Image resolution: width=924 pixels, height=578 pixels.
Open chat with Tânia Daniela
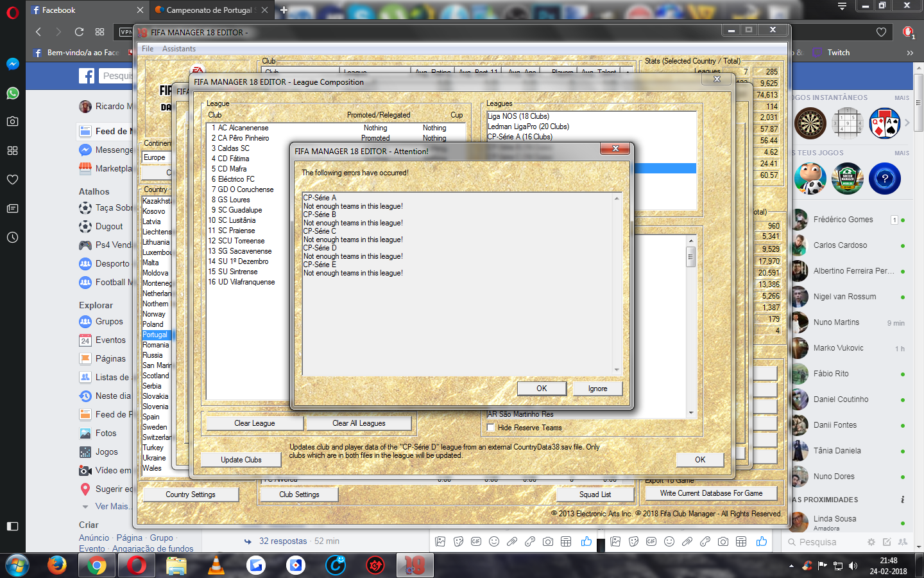click(850, 451)
